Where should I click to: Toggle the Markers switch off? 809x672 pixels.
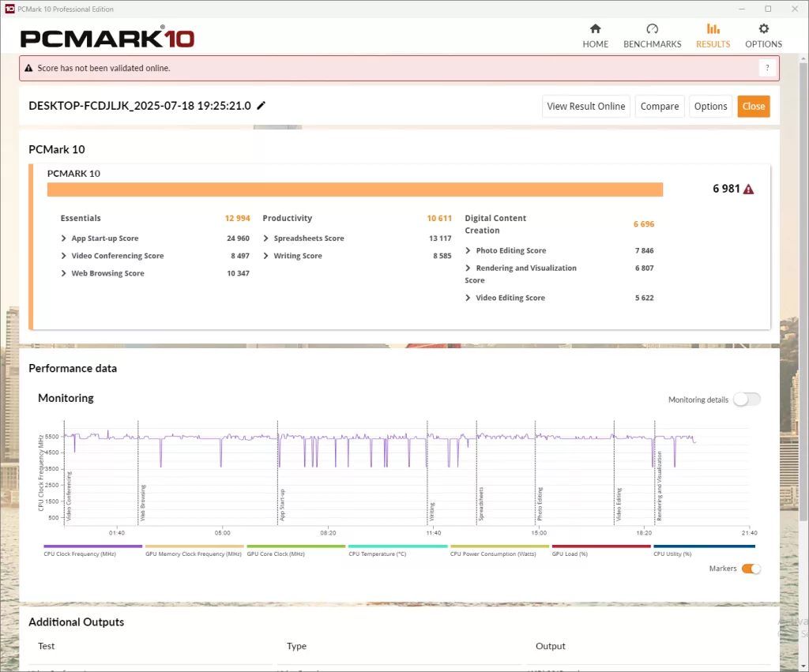click(751, 569)
